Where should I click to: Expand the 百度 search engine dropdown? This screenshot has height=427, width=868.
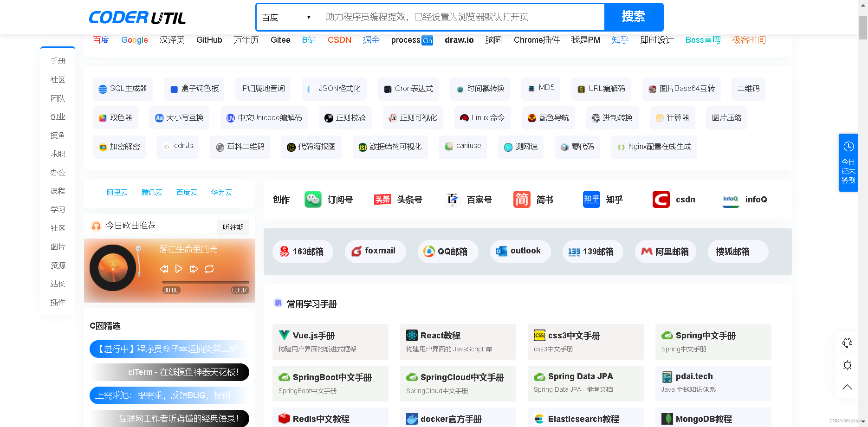(x=286, y=17)
